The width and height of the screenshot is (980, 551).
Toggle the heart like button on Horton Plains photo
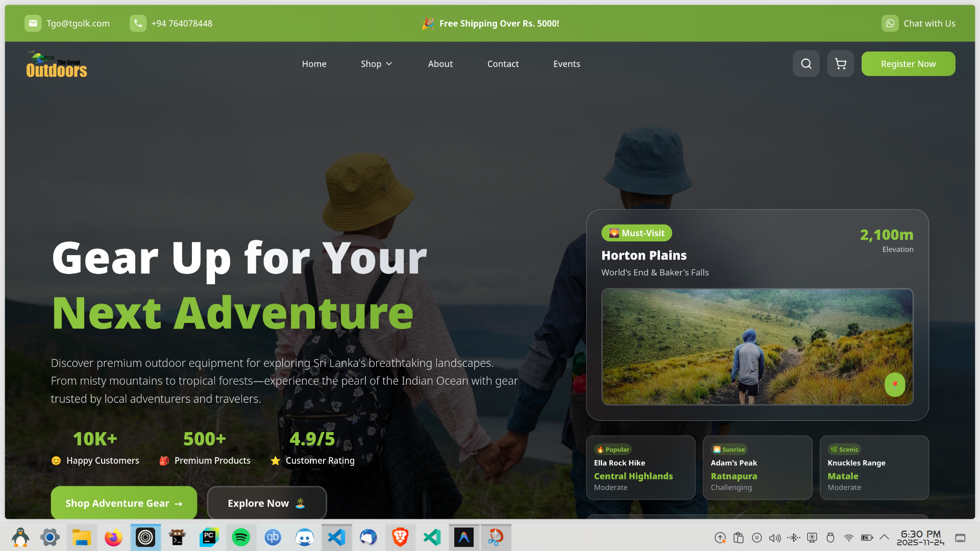point(895,385)
